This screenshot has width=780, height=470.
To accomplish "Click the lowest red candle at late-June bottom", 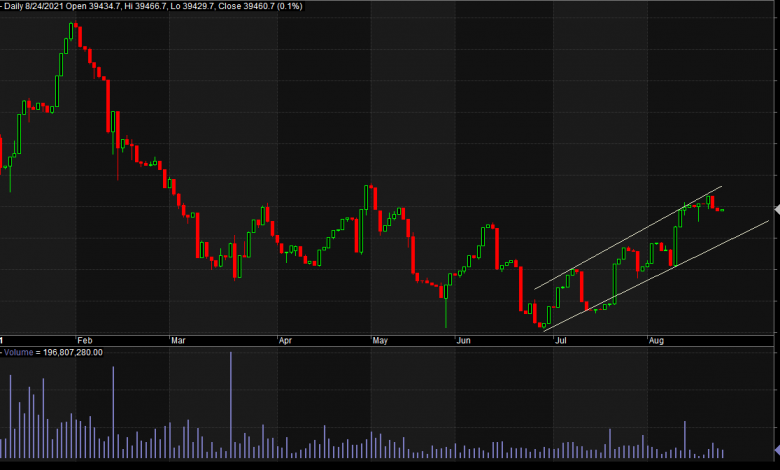I will pos(540,324).
